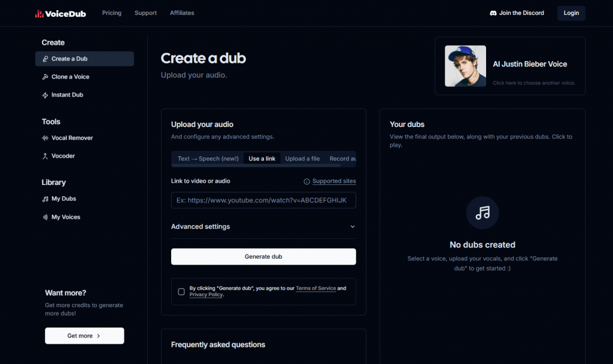Click the video or audio link input field
This screenshot has width=613, height=364.
tap(263, 201)
